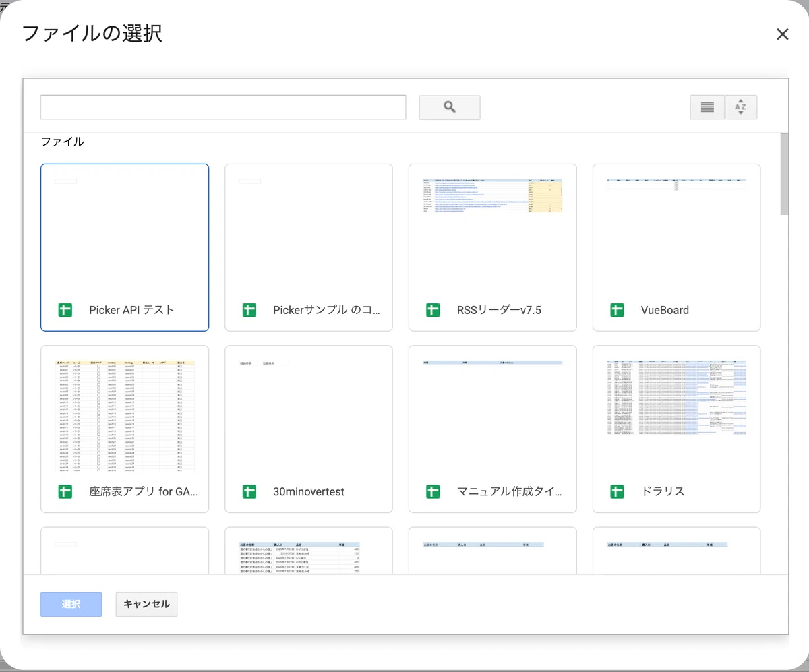809x672 pixels.
Task: Click the 座席表アプリ spreadsheet preview thumbnail
Action: (125, 416)
